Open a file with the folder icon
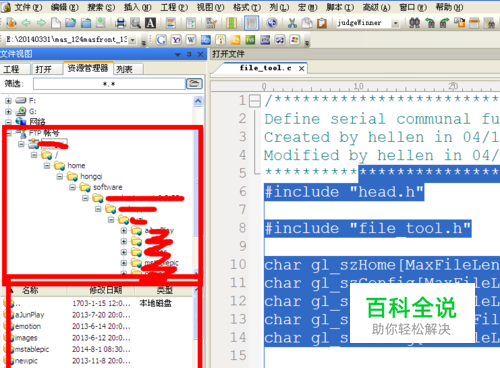 click(x=70, y=23)
